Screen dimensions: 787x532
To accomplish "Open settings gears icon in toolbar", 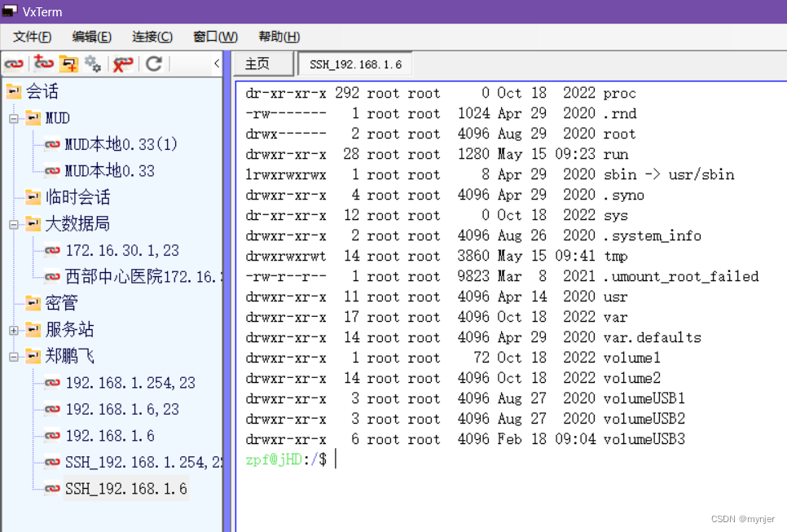I will (93, 64).
